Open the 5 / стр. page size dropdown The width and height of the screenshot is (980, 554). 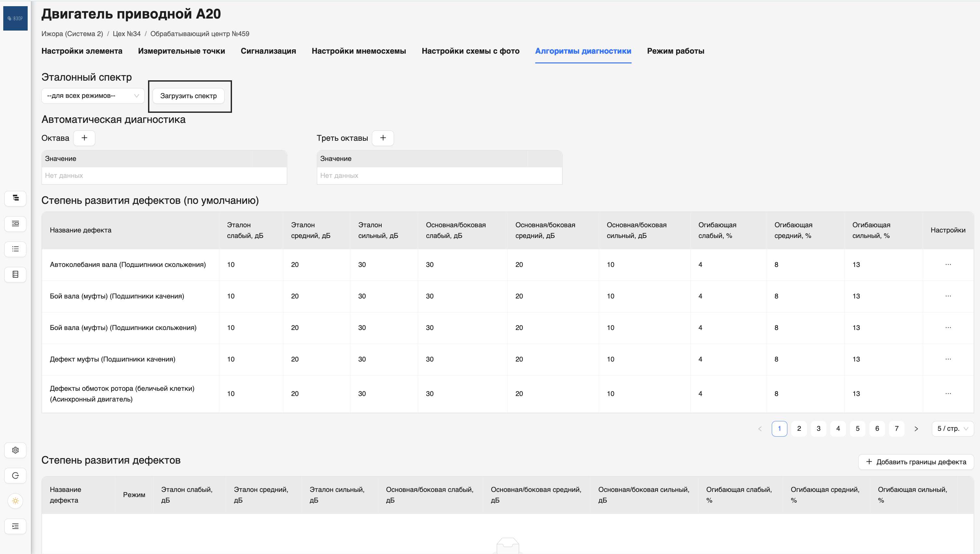pyautogui.click(x=952, y=429)
